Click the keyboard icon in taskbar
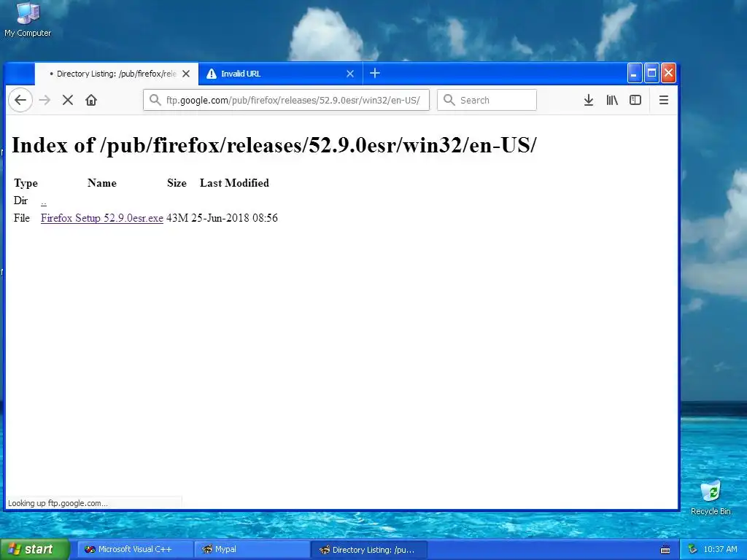The height and width of the screenshot is (560, 747). tap(665, 550)
